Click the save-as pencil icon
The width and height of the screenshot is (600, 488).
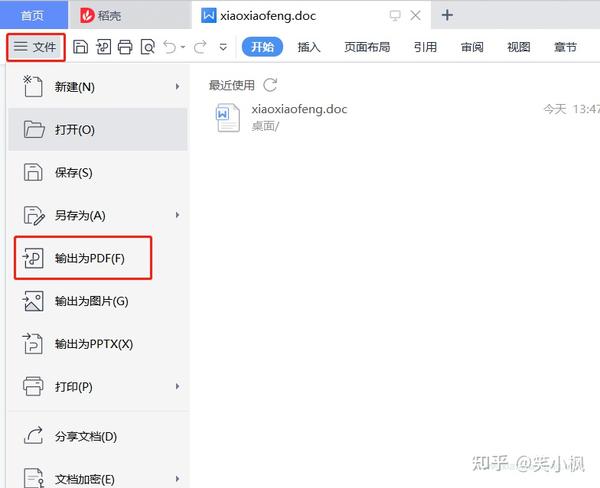click(34, 215)
